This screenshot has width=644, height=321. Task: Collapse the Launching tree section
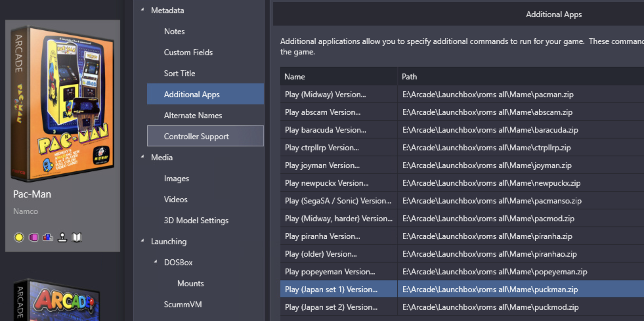point(142,241)
